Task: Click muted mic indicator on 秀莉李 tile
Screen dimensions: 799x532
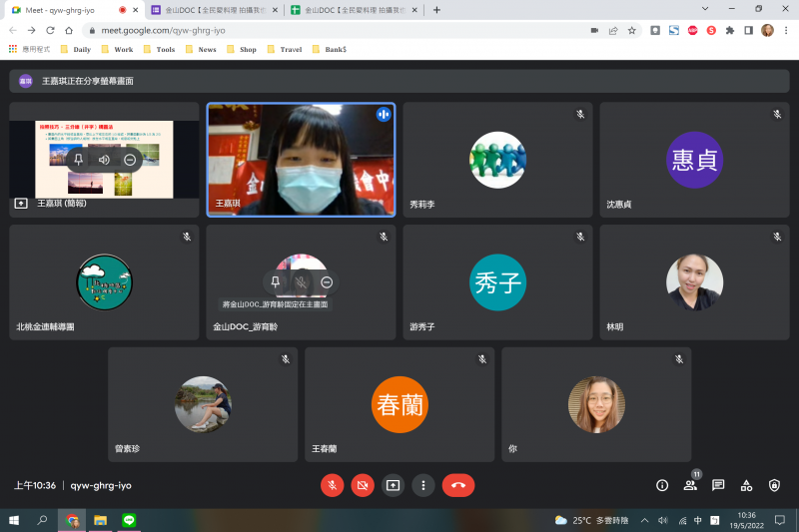Action: pos(580,114)
